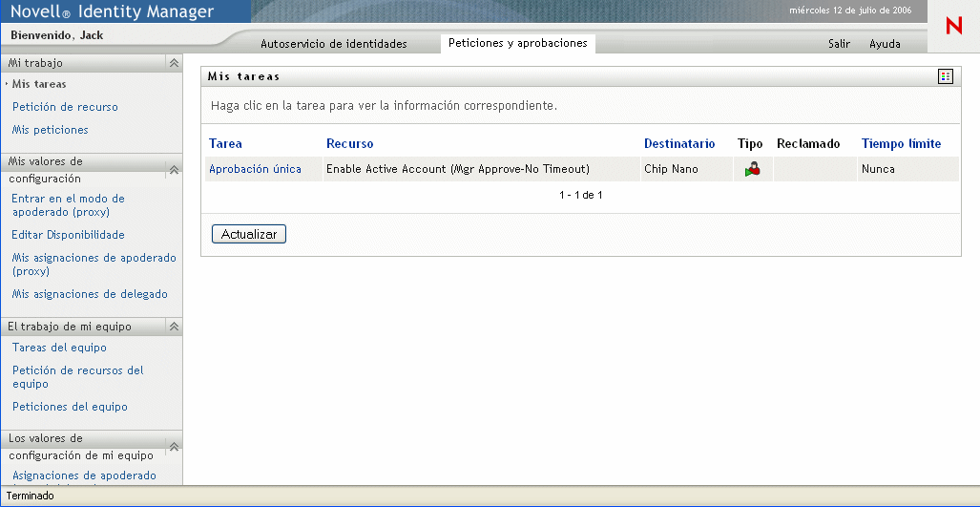The width and height of the screenshot is (980, 507).
Task: Click the Novell N logo icon
Action: coord(953,26)
